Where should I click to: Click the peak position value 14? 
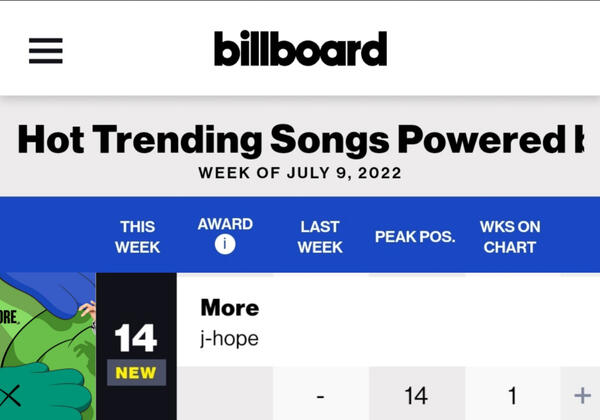(x=416, y=396)
